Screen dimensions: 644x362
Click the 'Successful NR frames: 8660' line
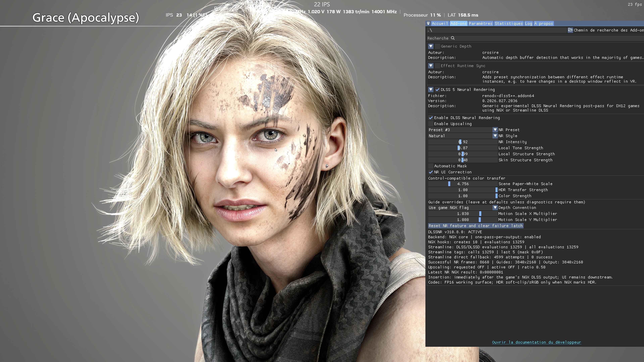(x=505, y=262)
